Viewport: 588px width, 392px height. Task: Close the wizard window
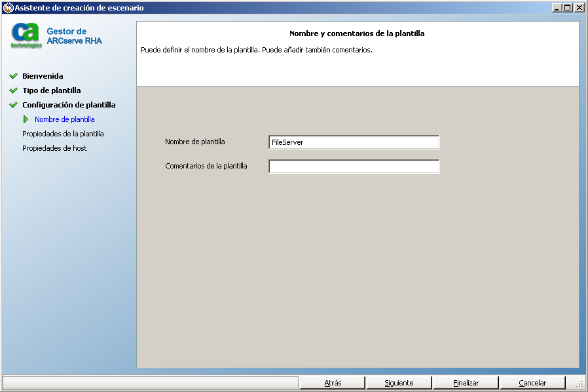click(x=579, y=7)
